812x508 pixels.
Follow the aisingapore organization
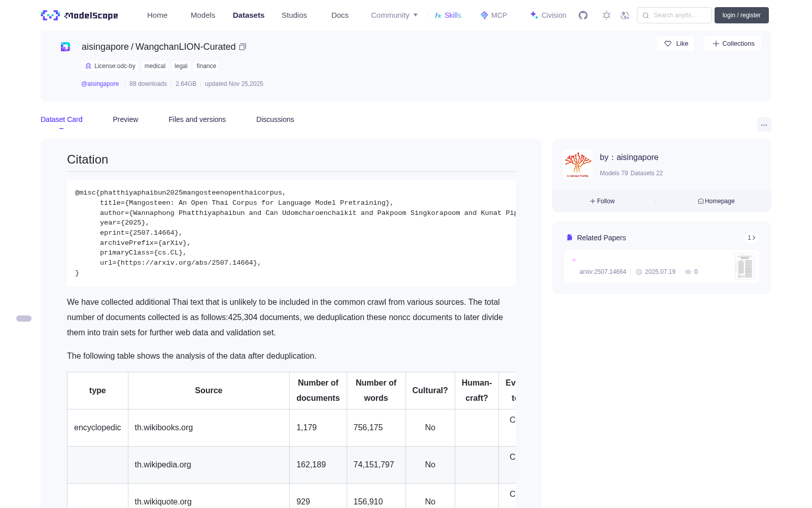602,201
